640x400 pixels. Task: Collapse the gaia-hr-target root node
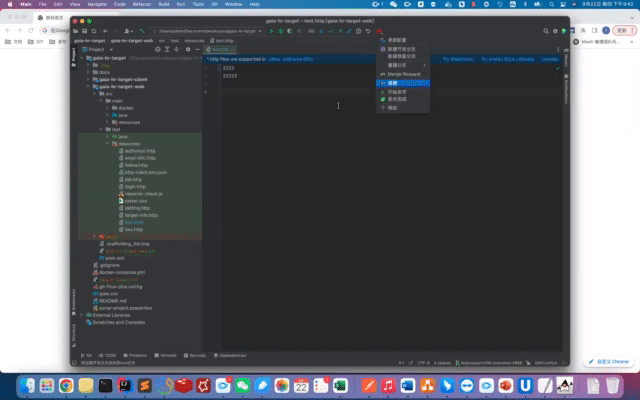point(82,58)
